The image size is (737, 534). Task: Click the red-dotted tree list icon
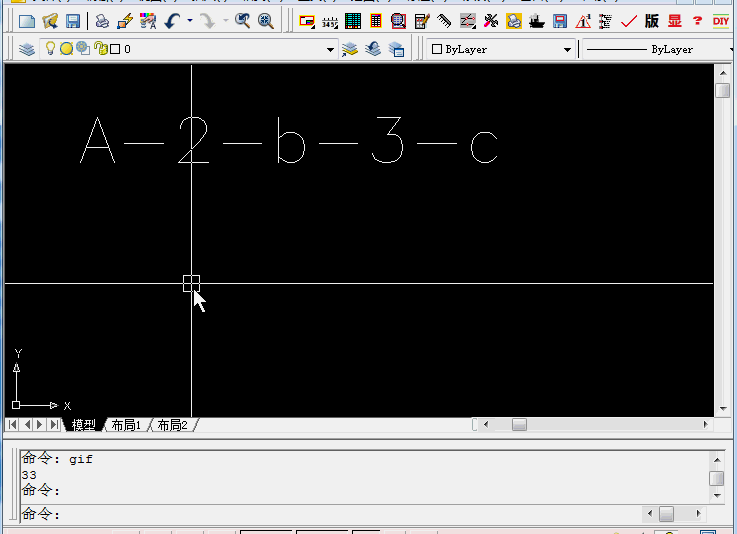pos(605,21)
